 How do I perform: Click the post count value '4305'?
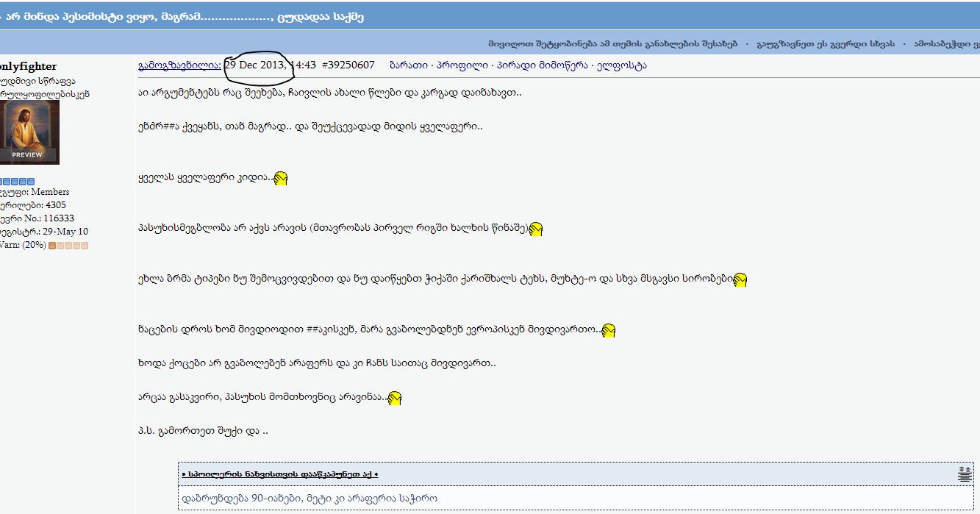pos(55,205)
